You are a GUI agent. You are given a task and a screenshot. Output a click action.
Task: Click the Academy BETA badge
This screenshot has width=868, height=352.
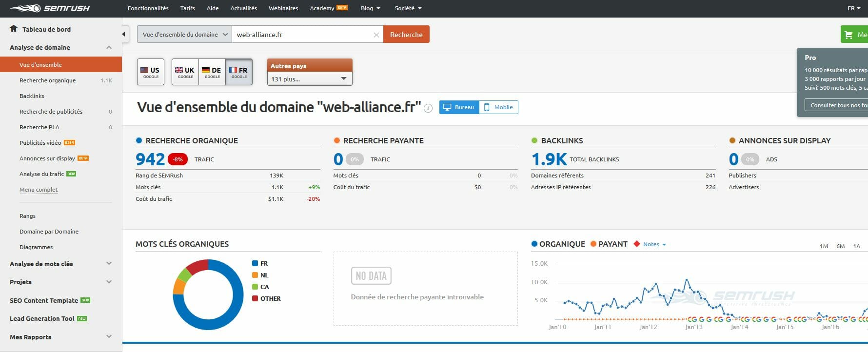[342, 8]
